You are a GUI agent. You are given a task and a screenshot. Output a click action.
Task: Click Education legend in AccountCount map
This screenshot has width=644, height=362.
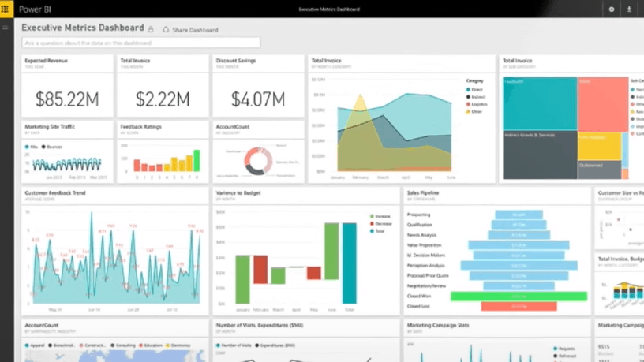[151, 345]
